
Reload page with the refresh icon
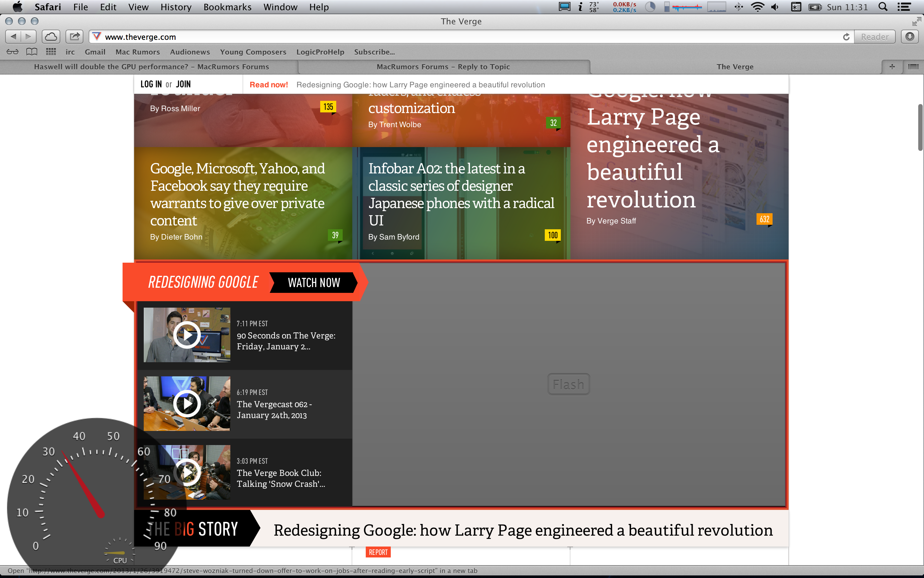[x=846, y=37]
